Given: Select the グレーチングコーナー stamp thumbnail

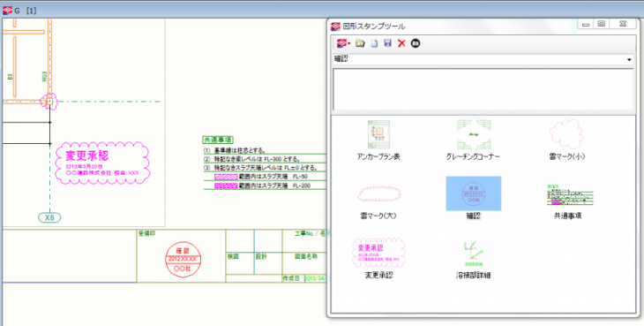Looking at the screenshot, I should click(474, 134).
